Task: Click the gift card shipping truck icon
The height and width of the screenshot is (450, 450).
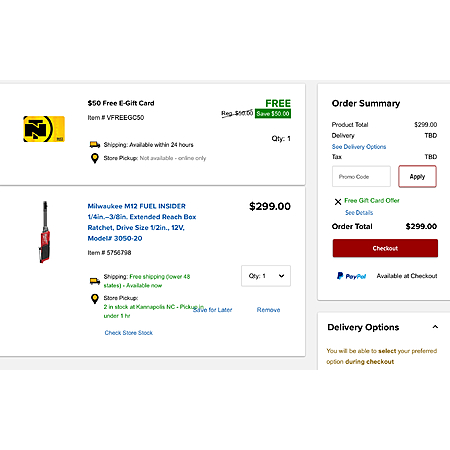Action: coord(95,145)
